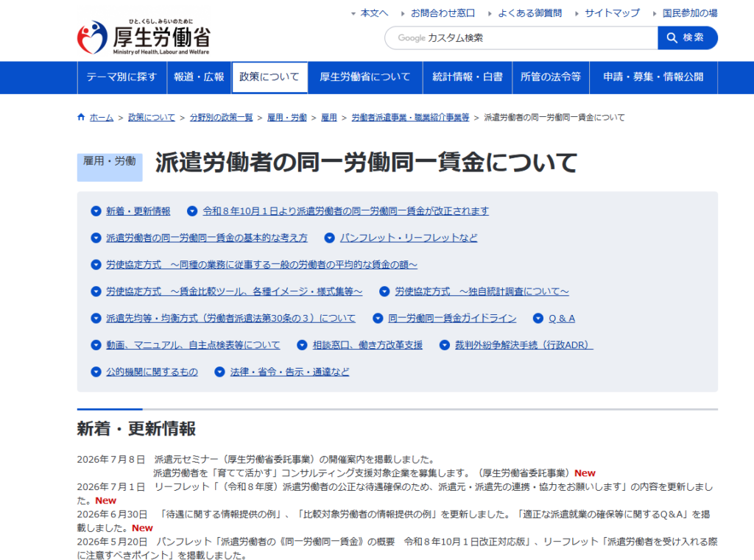
Task: Click arrow icon beside 基本的な考え方 link
Action: pos(96,238)
